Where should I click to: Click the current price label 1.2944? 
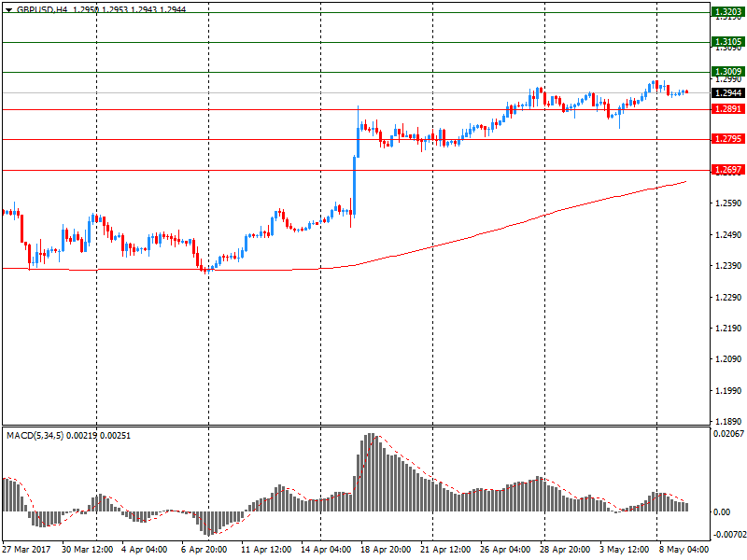728,92
